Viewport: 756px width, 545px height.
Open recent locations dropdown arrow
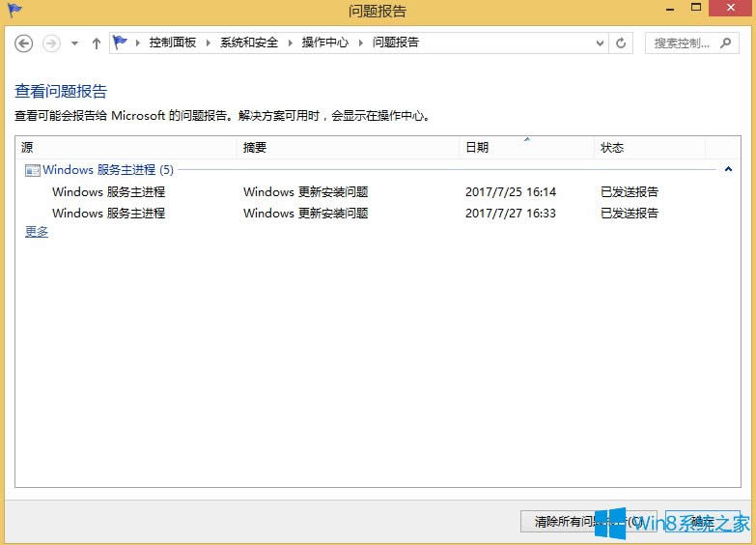point(74,43)
